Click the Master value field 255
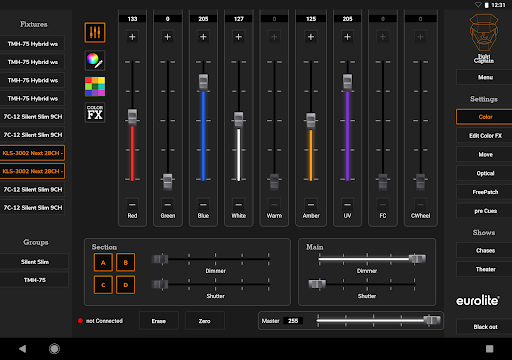 tap(293, 321)
